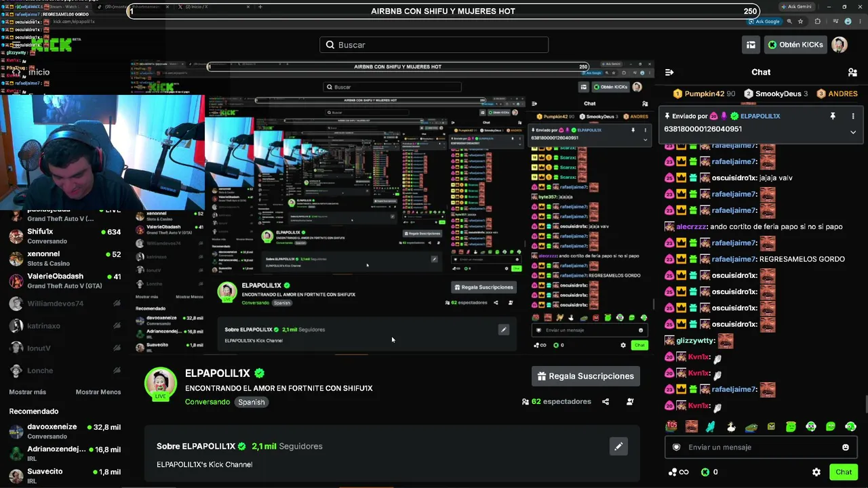
Task: Open offline channel Williamdevos74
Action: coord(64,304)
